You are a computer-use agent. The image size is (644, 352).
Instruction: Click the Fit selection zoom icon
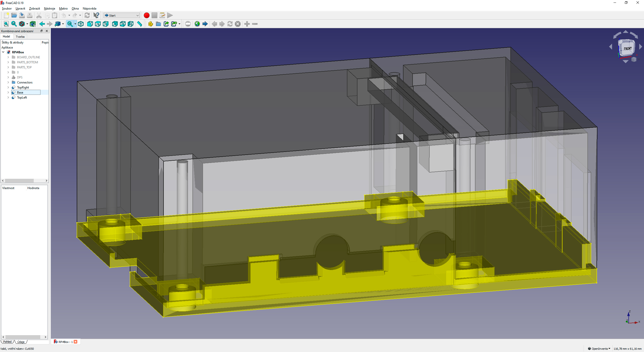coord(14,24)
